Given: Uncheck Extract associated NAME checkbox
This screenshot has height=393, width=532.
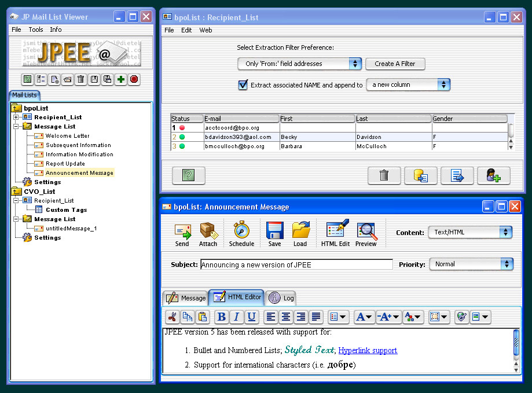Looking at the screenshot, I should tap(243, 85).
